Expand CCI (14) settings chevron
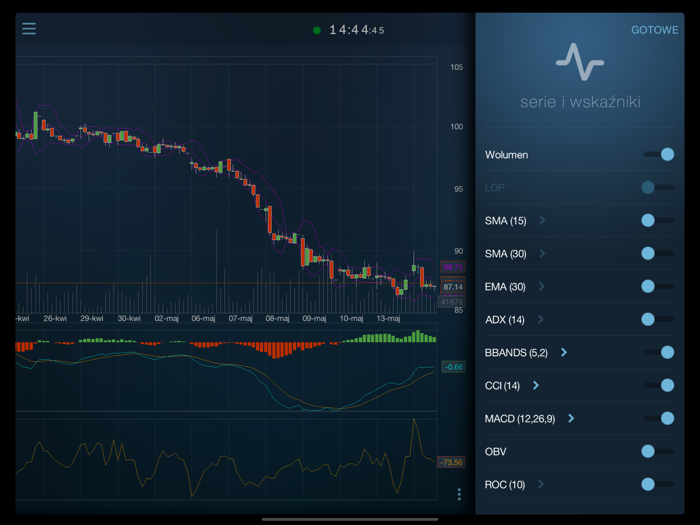Image resolution: width=700 pixels, height=525 pixels. [536, 385]
